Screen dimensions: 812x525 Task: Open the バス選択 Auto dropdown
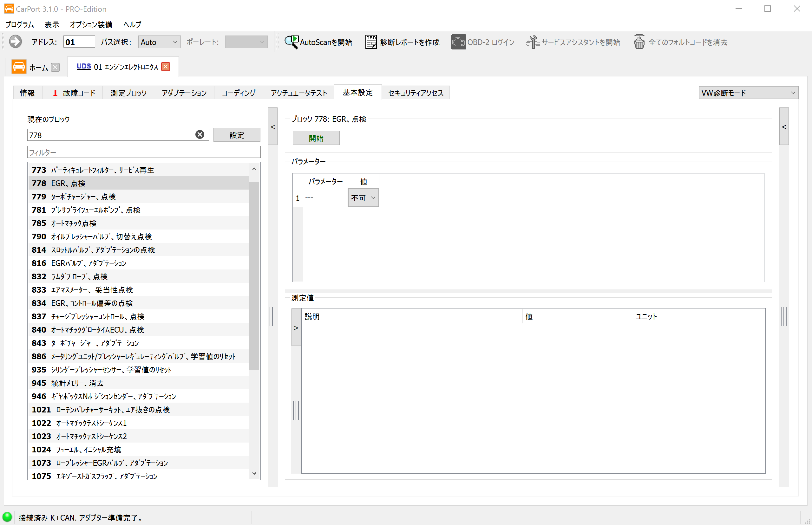click(159, 42)
